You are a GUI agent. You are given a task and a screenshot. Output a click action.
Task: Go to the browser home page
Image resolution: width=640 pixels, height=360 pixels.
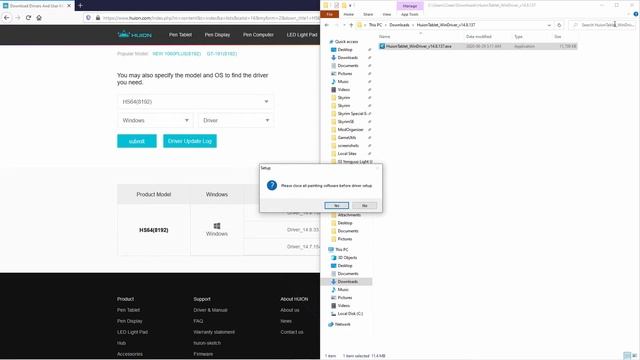(39, 18)
